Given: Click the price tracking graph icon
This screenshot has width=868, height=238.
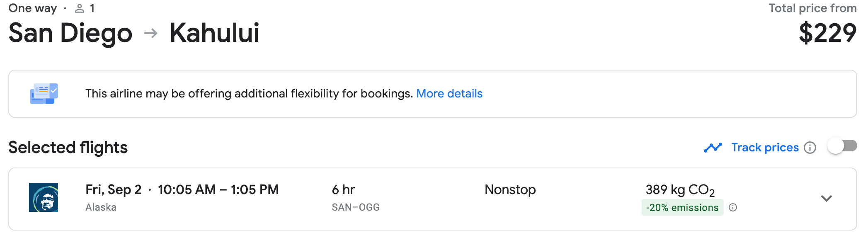Looking at the screenshot, I should tap(713, 148).
